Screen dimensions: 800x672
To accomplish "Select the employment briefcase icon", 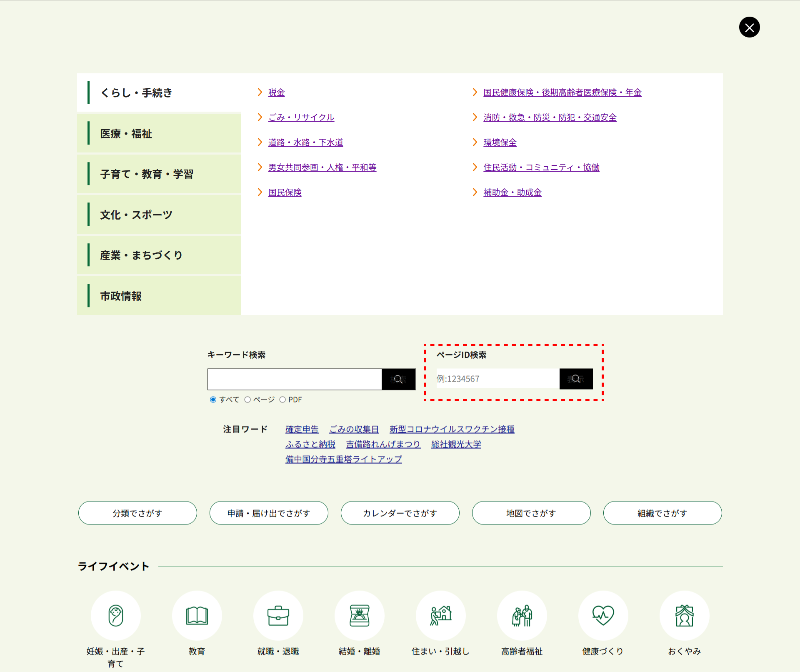I will click(278, 615).
